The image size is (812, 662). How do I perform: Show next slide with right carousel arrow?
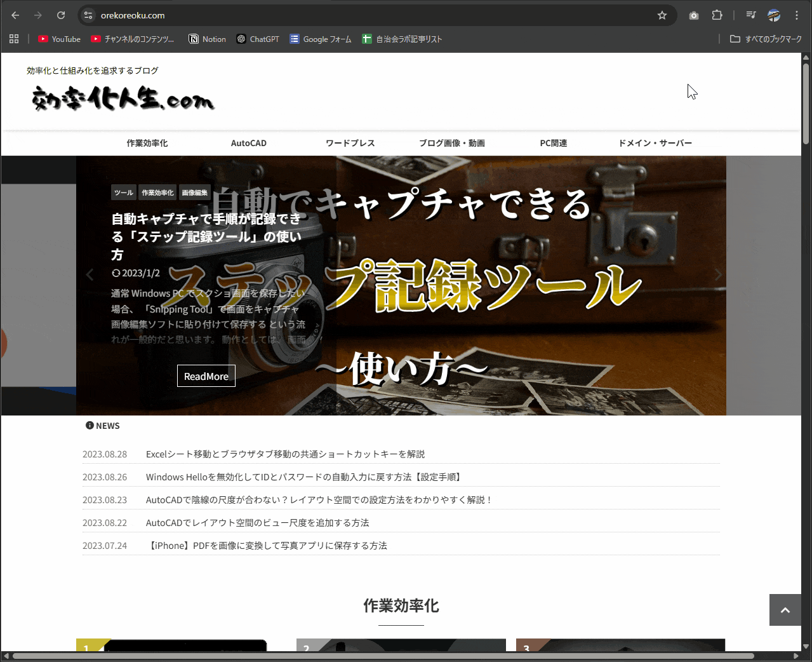click(x=718, y=274)
